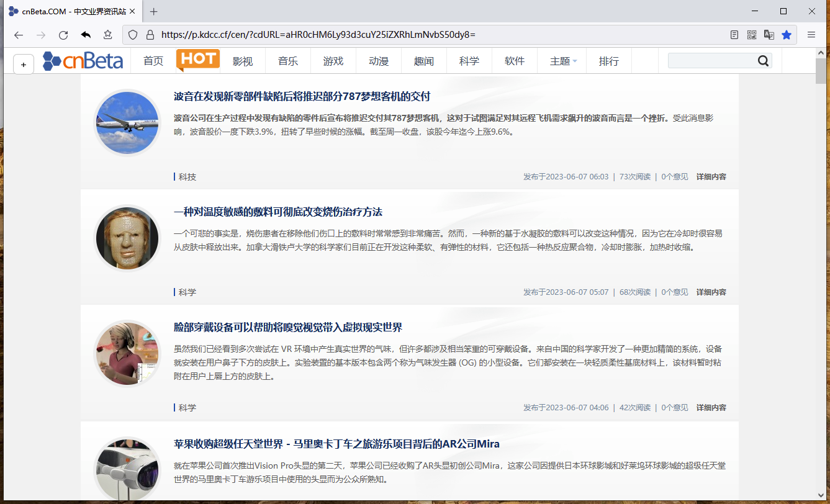Click the QR code icon in address bar

752,35
